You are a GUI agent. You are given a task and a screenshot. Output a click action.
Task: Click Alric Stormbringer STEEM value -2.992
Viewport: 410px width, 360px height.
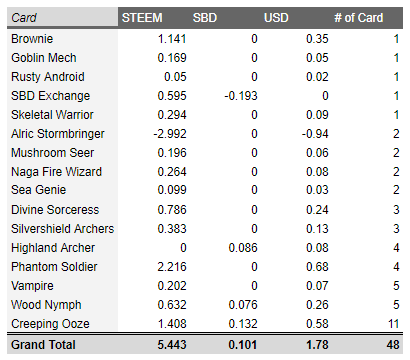pyautogui.click(x=170, y=134)
